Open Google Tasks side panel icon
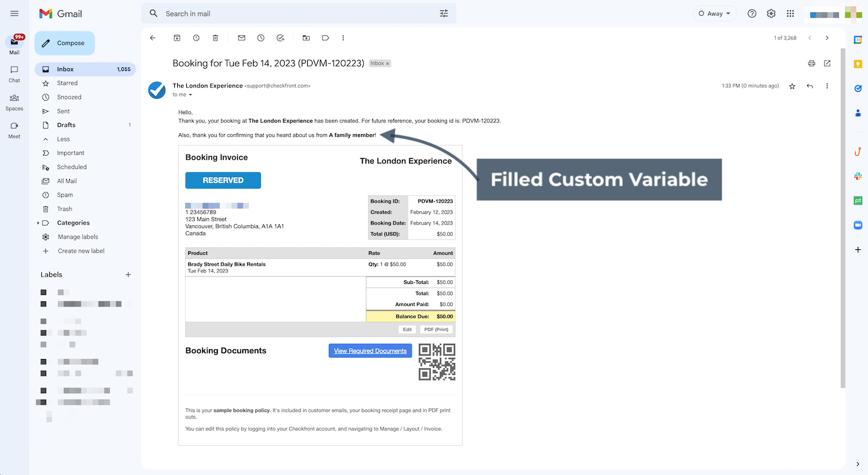 point(858,89)
